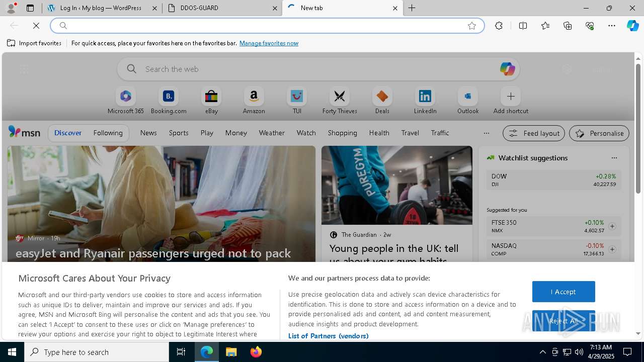Open new tab with plus button

coord(412,8)
